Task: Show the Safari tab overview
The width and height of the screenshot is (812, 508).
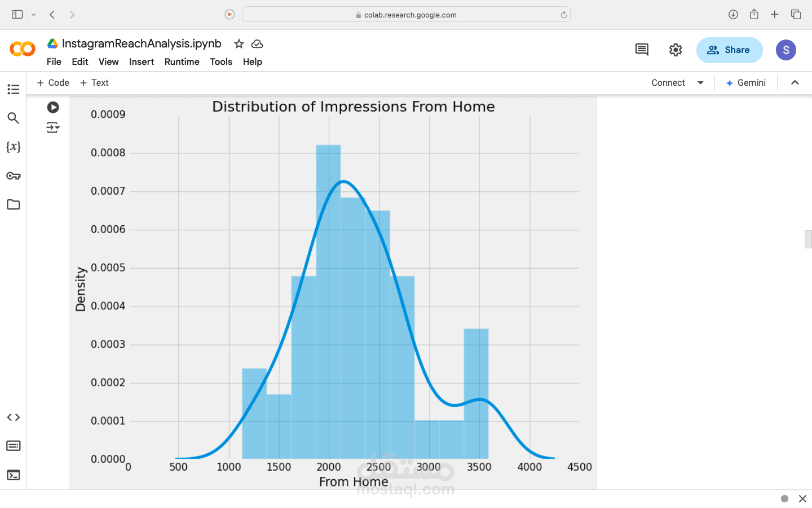Action: tap(796, 15)
